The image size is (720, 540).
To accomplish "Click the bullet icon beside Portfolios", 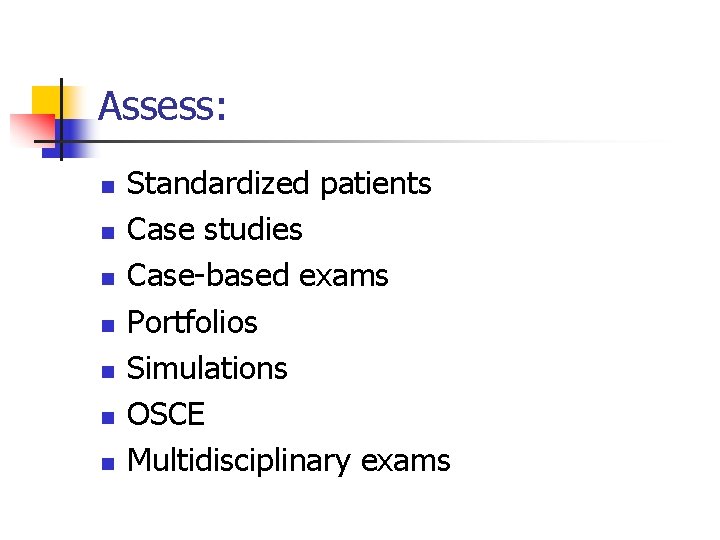I will pos(107,325).
